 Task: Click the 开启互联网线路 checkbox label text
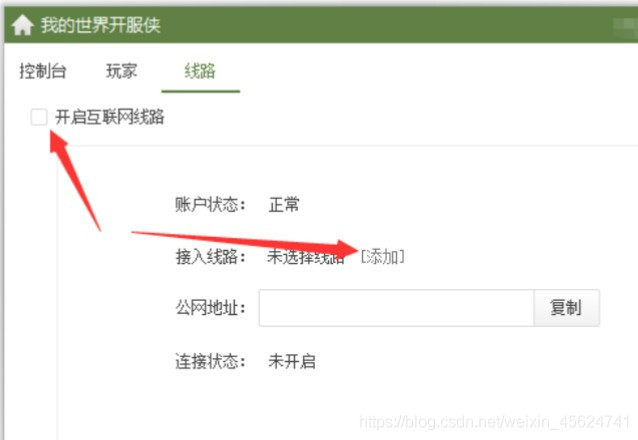110,117
